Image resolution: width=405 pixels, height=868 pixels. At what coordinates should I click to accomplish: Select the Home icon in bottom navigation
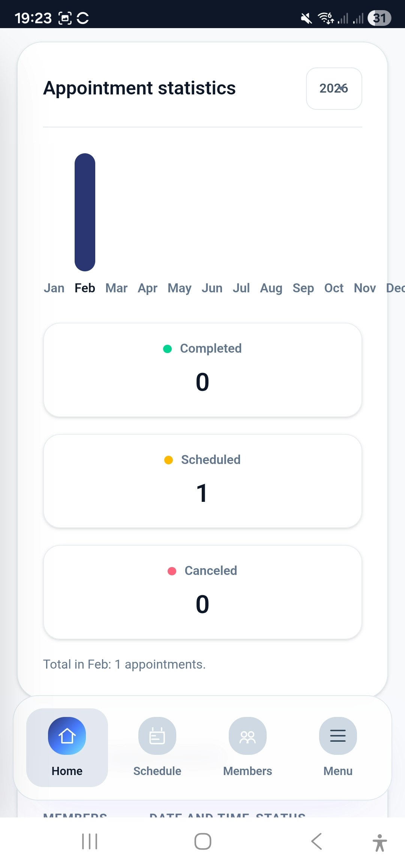[x=67, y=736]
